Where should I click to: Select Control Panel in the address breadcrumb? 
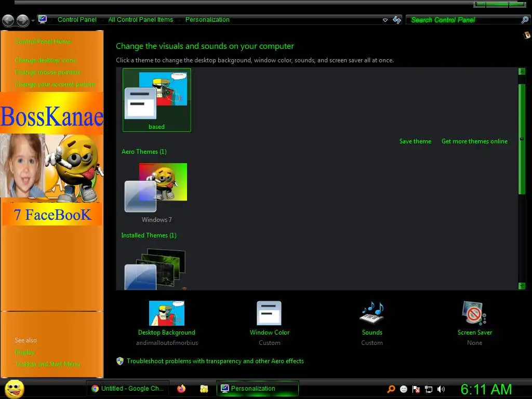pos(77,20)
